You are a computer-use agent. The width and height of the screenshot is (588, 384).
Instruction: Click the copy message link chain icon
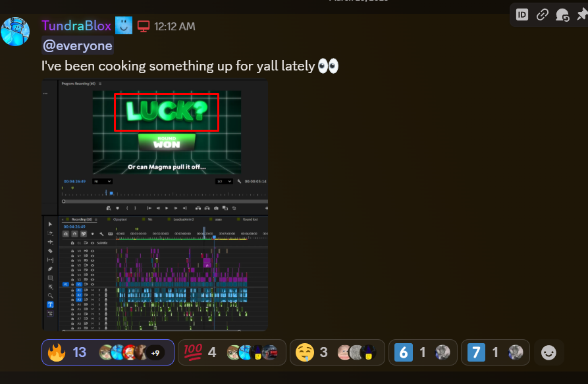[x=543, y=14]
